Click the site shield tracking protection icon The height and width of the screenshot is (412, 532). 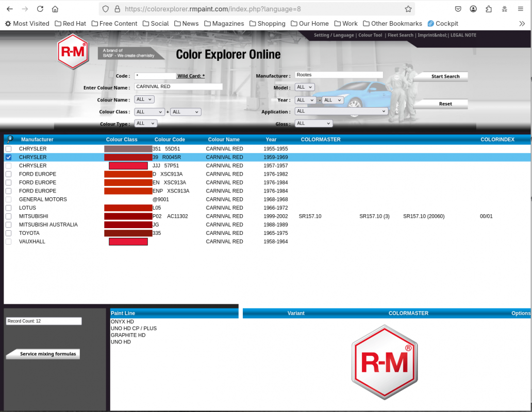click(106, 9)
